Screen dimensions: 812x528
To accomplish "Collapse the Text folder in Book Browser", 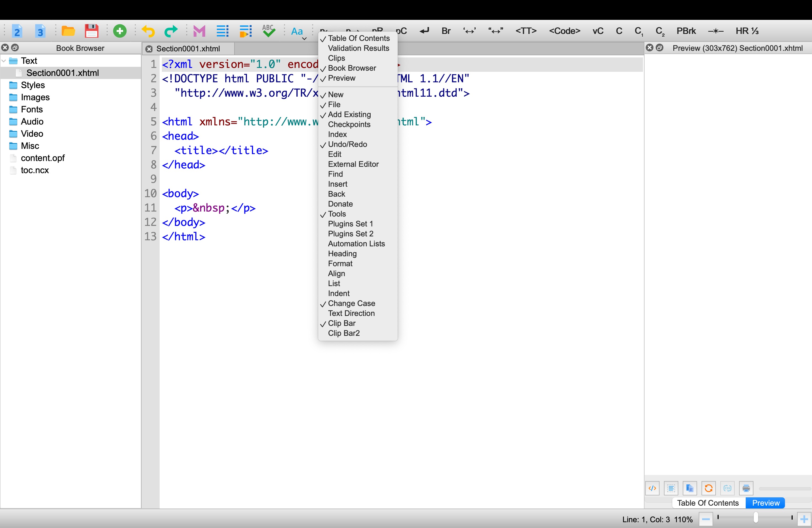I will tap(4, 61).
